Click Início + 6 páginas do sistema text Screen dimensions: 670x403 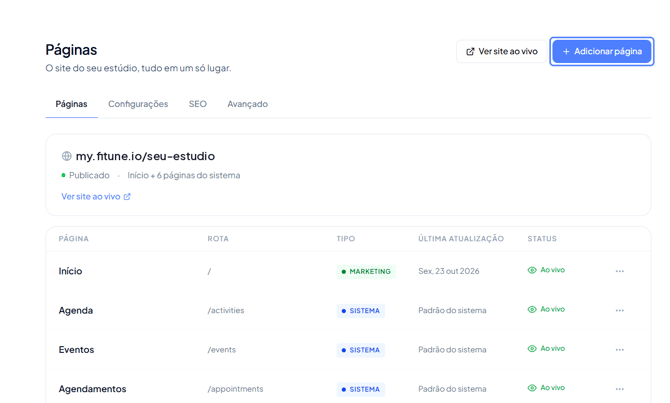[x=184, y=175]
